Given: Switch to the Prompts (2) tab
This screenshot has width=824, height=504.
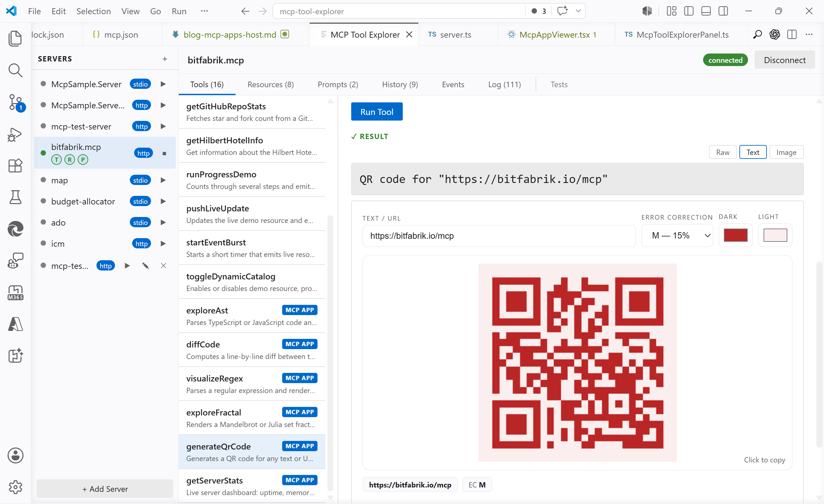Looking at the screenshot, I should click(x=338, y=84).
